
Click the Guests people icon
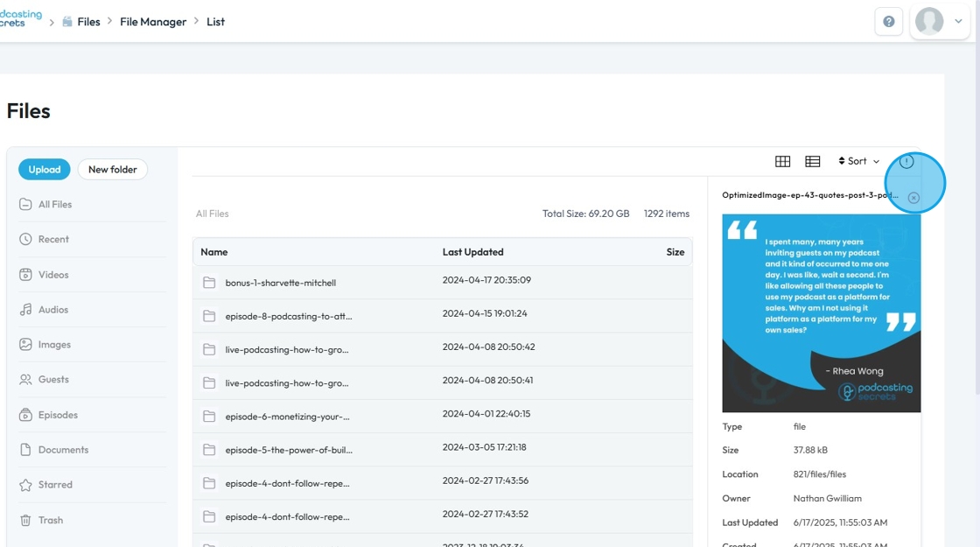click(x=25, y=380)
